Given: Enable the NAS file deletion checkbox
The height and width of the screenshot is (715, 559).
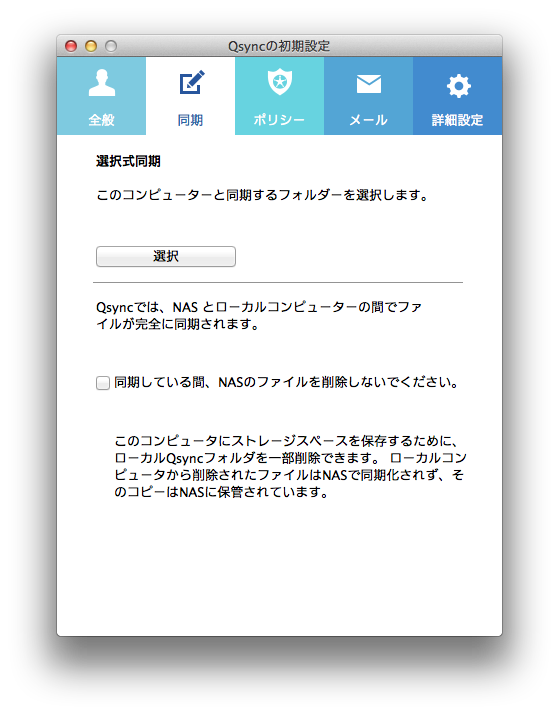Looking at the screenshot, I should coord(103,383).
